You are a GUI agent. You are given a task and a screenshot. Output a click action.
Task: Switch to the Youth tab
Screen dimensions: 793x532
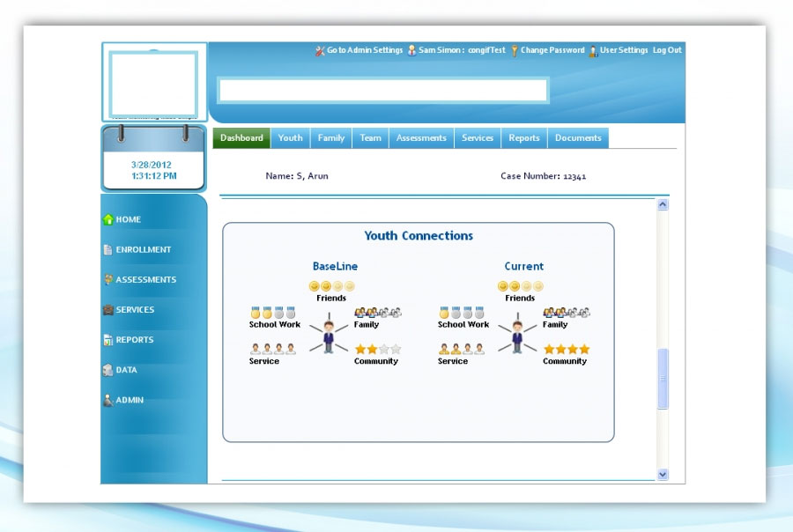coord(290,138)
